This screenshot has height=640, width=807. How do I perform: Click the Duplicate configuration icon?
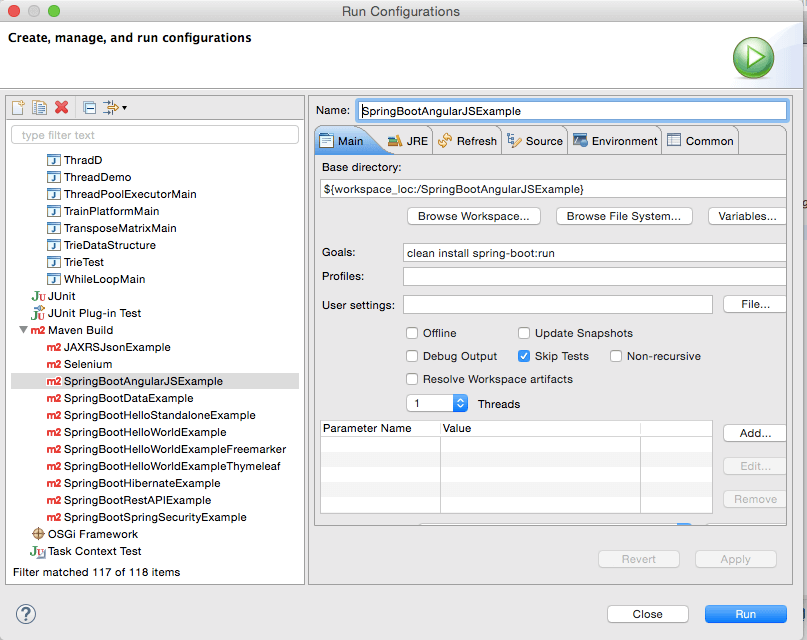[x=40, y=108]
